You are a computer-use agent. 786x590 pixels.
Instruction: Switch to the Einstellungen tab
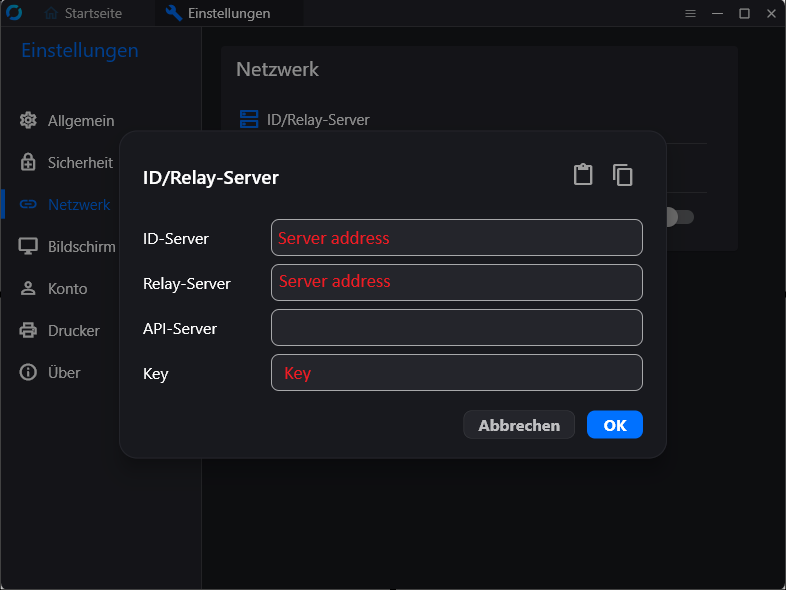(229, 13)
